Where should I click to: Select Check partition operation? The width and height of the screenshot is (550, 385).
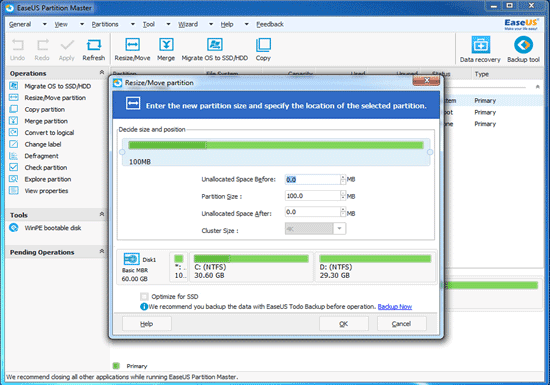click(46, 167)
